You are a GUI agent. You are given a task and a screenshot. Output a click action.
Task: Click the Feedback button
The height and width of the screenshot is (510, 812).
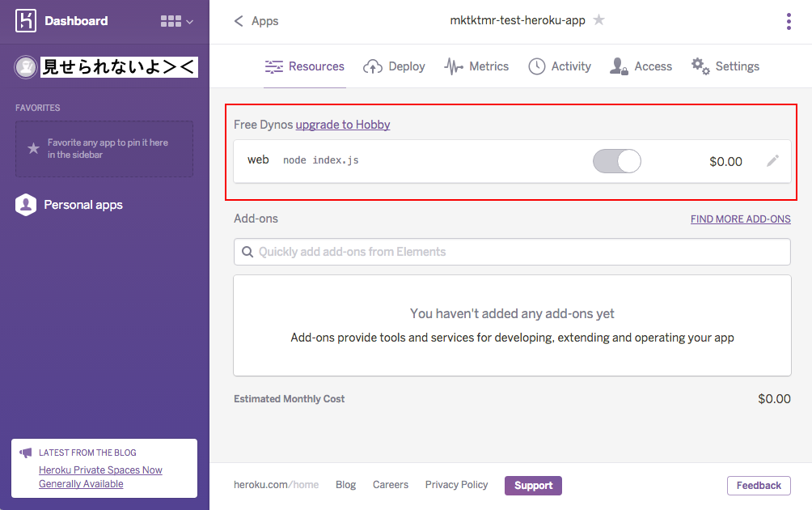click(x=759, y=486)
